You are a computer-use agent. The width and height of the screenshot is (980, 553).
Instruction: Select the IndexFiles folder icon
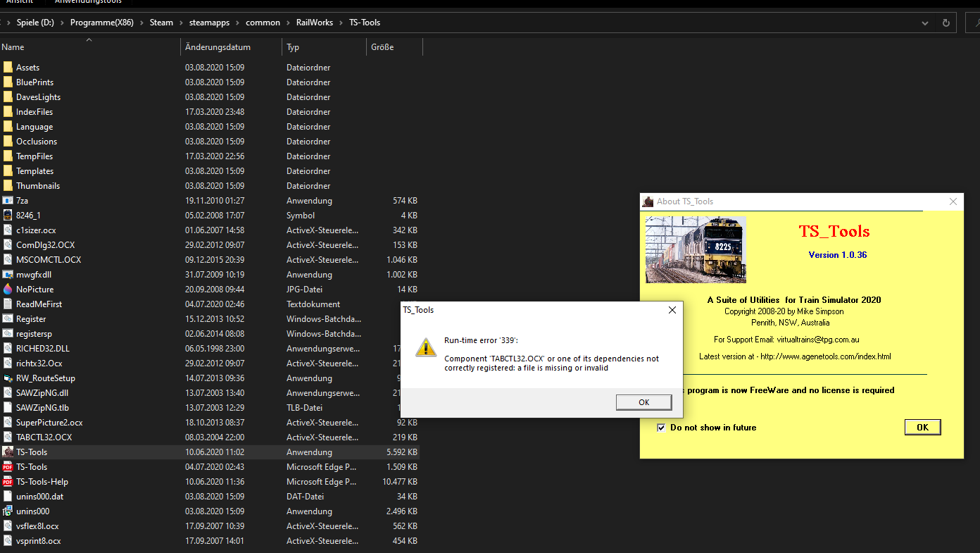point(8,112)
